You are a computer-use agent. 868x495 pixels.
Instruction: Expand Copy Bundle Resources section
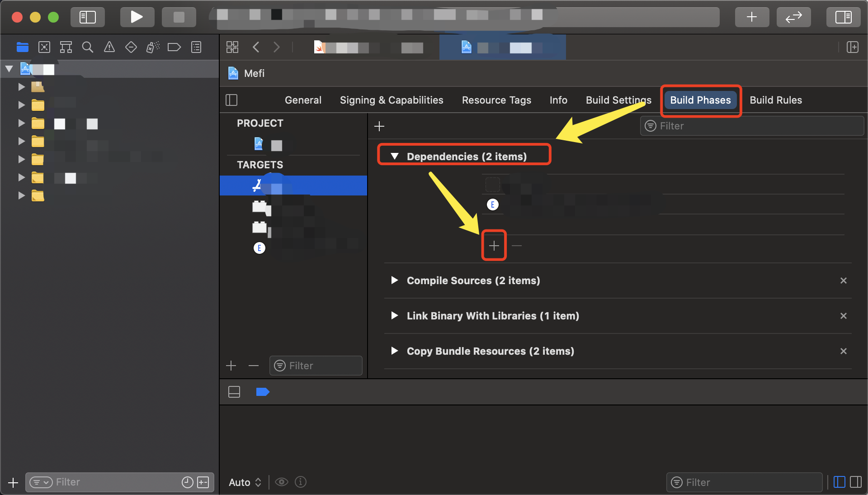pos(395,351)
